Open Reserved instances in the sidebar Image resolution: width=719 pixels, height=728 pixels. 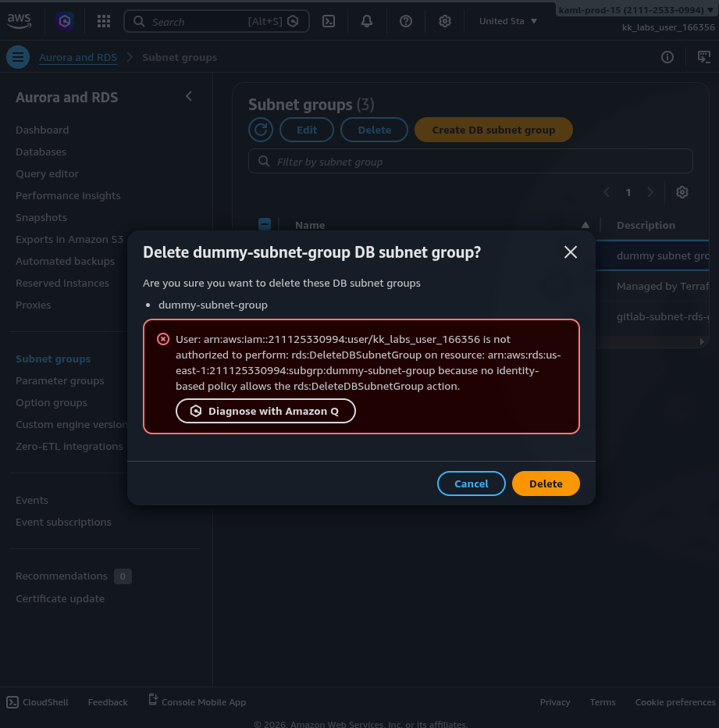point(62,283)
